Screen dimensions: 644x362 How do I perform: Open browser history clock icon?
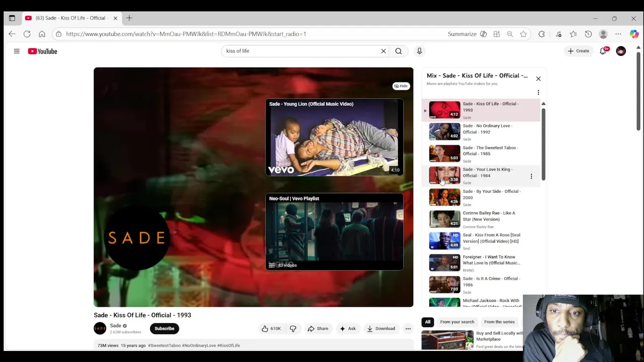click(588, 34)
